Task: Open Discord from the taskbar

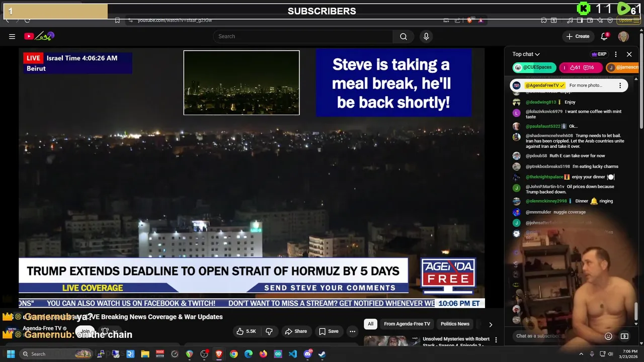Action: [x=307, y=354]
